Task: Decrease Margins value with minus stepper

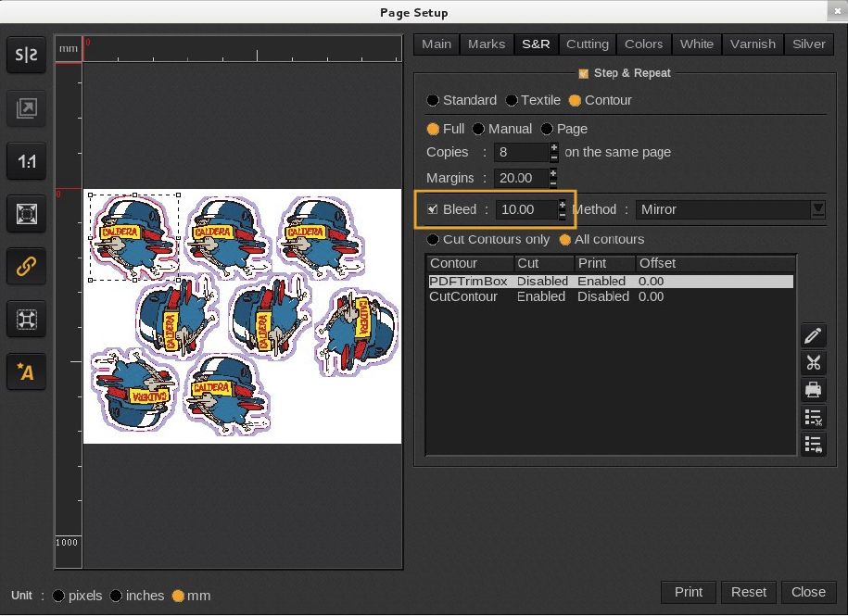Action: click(x=552, y=182)
